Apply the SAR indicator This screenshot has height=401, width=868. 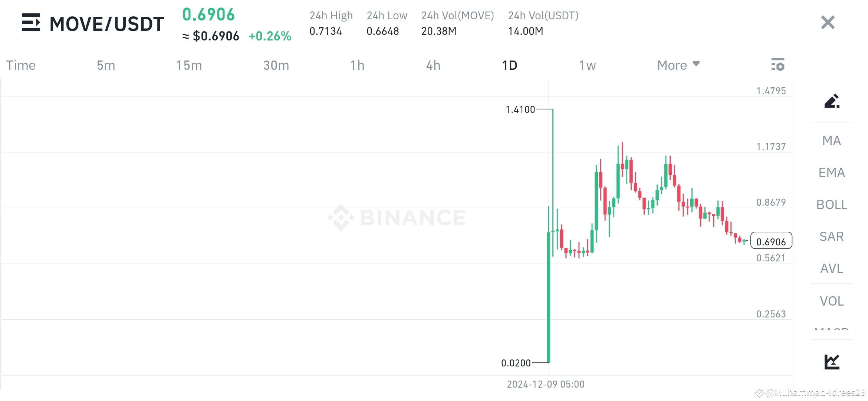[831, 237]
